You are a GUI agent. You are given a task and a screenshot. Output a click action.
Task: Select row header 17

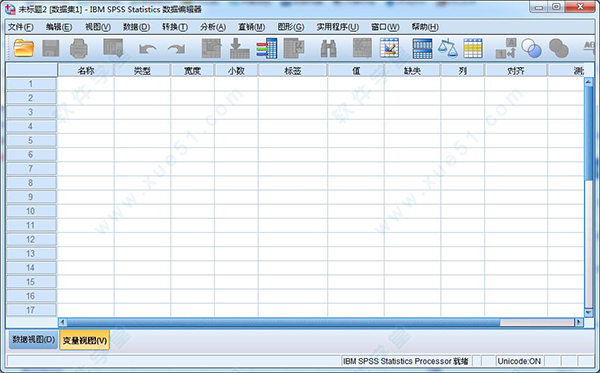tap(31, 310)
